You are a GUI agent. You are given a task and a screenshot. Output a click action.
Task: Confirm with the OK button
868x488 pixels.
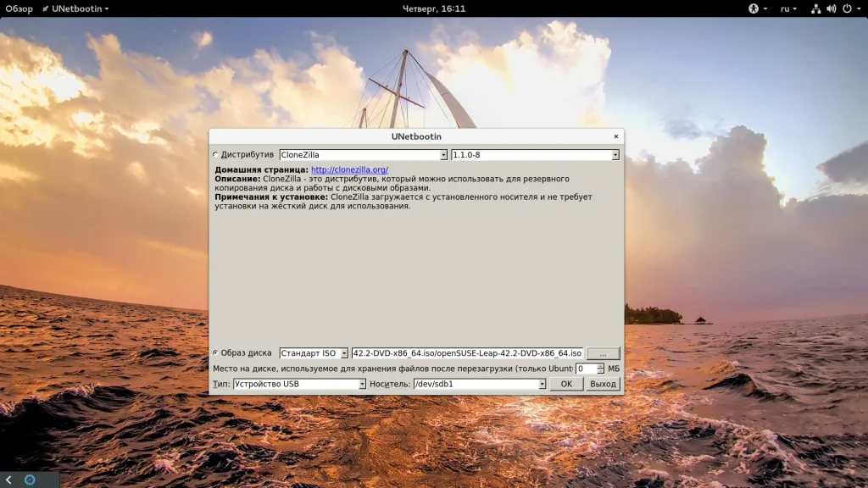tap(566, 384)
